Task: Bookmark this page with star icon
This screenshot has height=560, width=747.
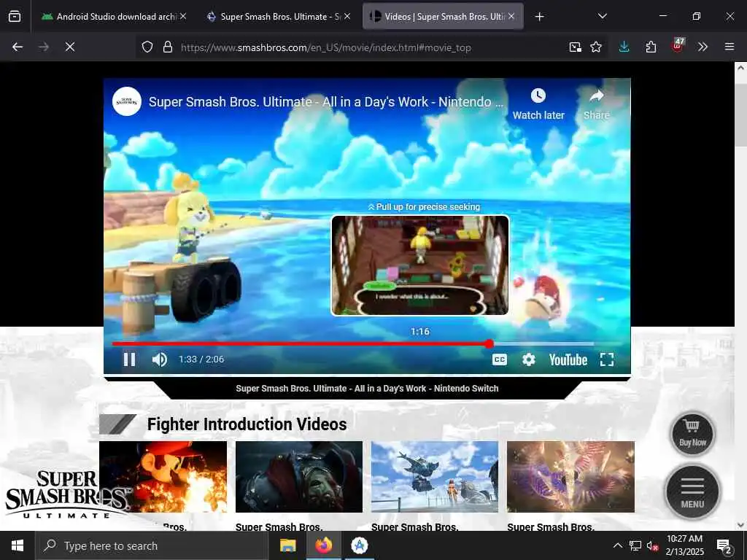Action: 596,47
